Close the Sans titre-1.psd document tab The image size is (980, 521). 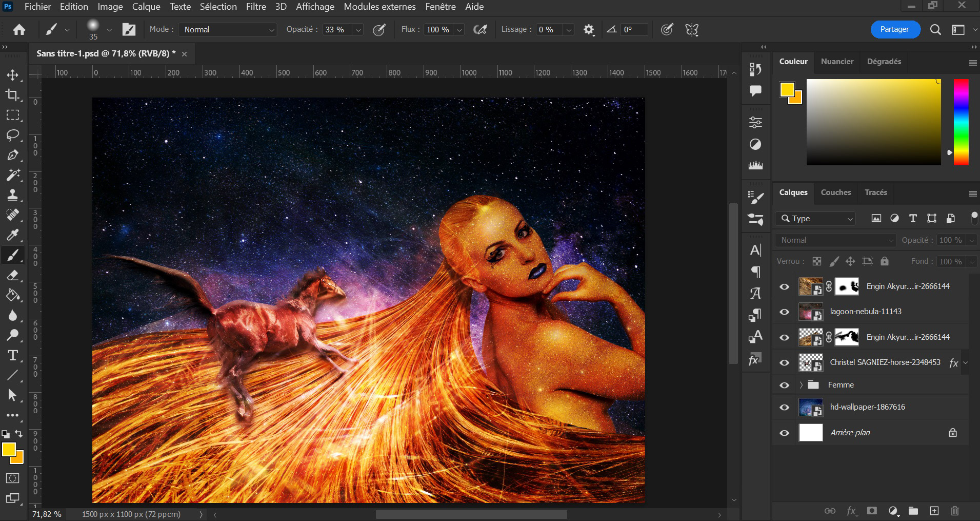184,54
